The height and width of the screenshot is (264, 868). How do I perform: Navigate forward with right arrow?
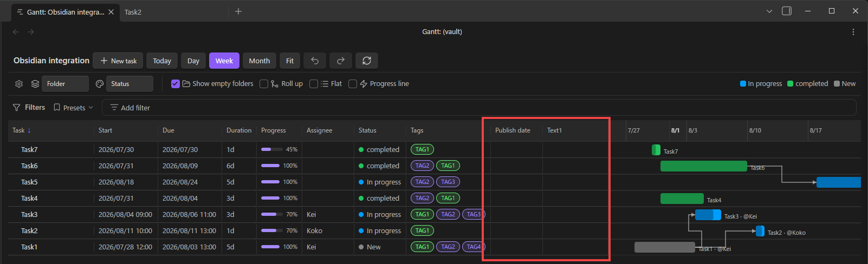click(31, 32)
